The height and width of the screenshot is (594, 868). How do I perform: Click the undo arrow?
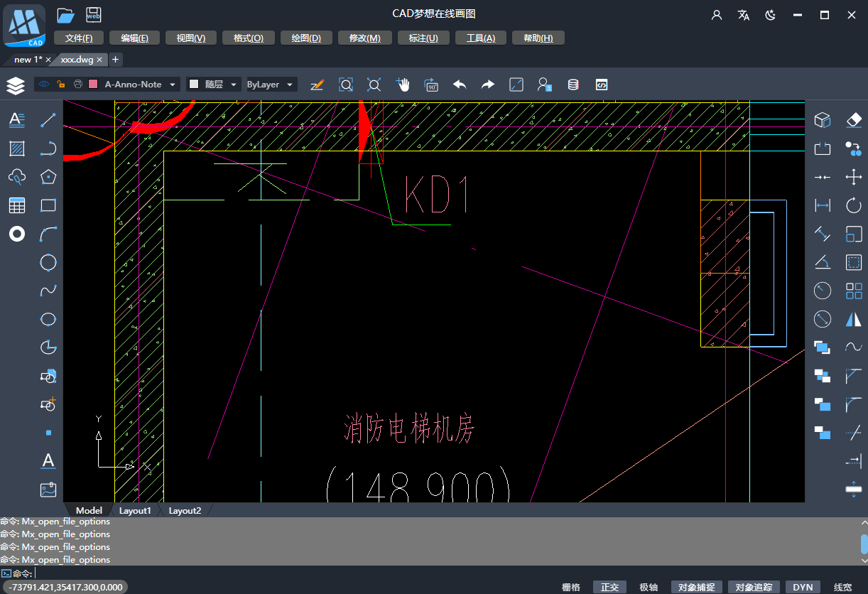460,85
